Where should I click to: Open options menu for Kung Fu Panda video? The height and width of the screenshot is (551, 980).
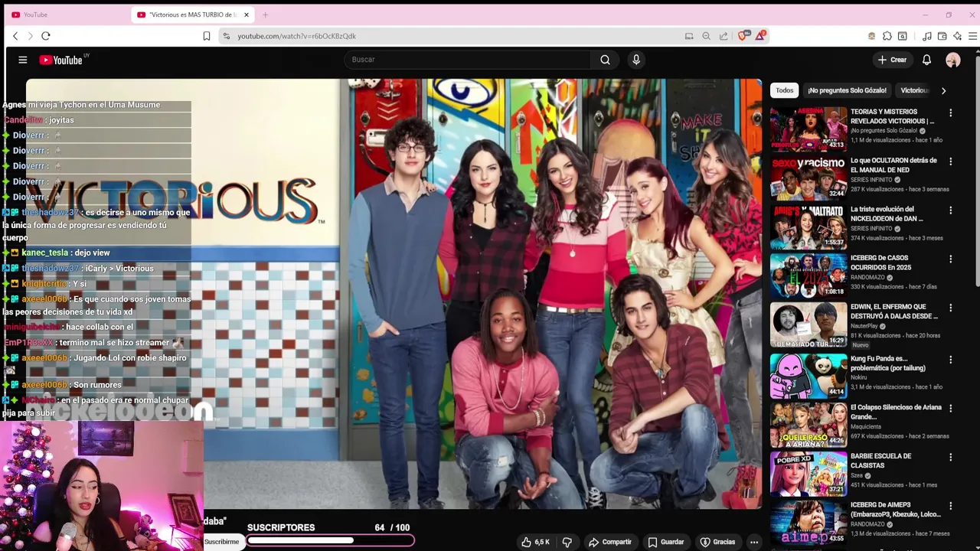click(951, 360)
